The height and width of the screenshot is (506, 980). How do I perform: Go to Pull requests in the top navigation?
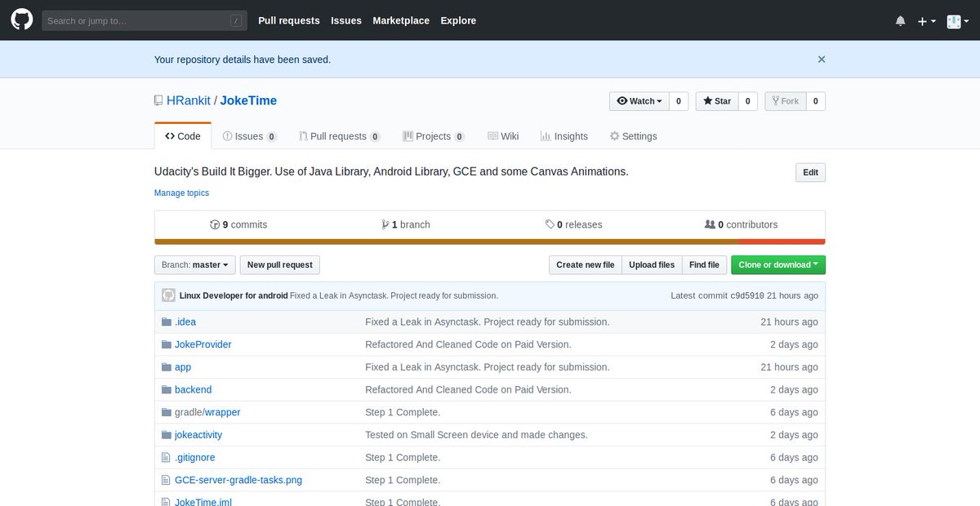(x=289, y=20)
